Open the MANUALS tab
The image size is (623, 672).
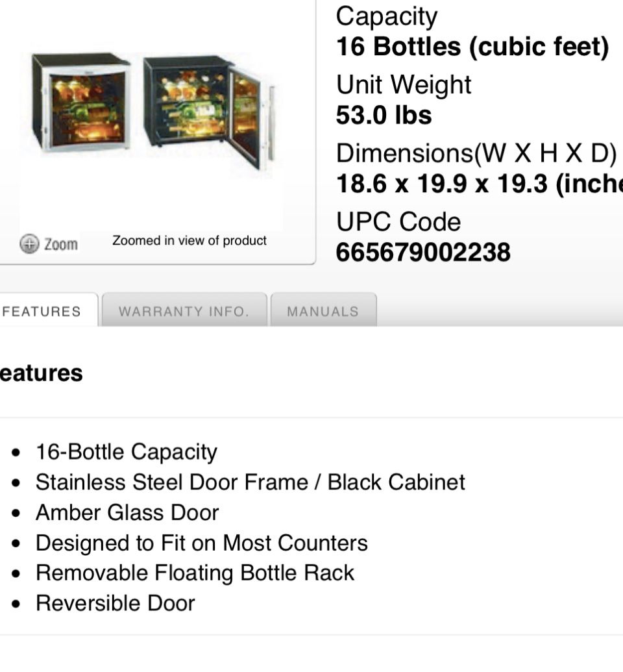(x=323, y=310)
